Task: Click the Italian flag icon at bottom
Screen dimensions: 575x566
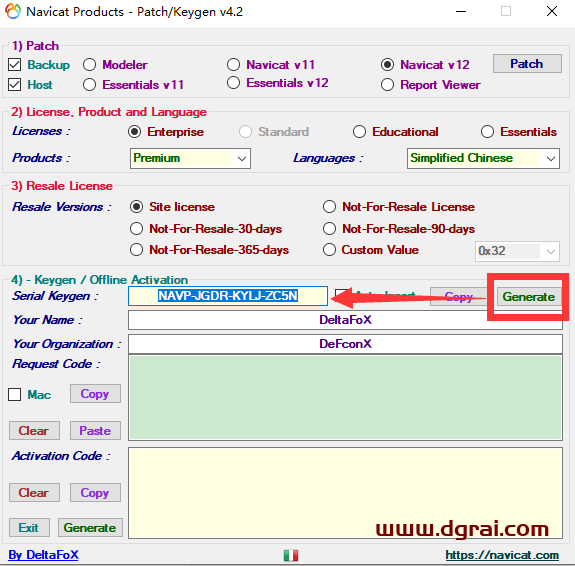Action: click(x=291, y=555)
